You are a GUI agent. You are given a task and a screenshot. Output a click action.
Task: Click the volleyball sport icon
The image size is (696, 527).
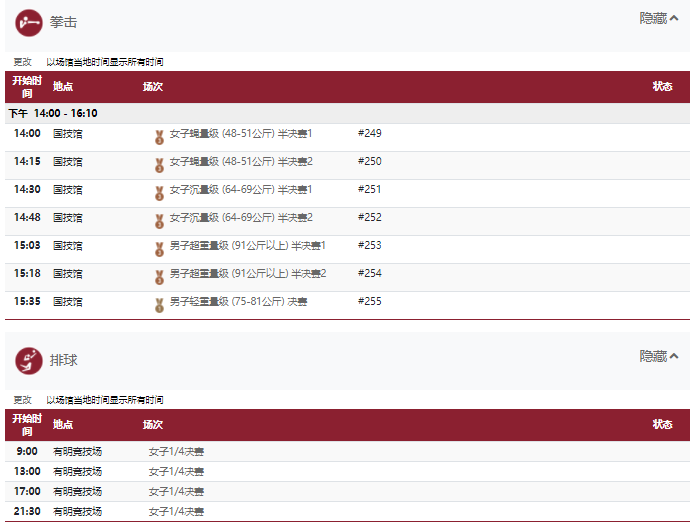coord(29,361)
